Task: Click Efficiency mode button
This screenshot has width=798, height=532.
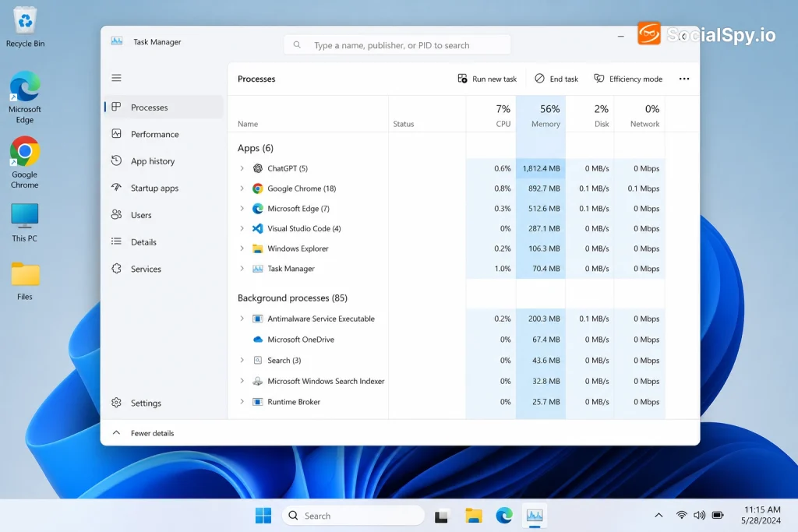Action: tap(628, 79)
